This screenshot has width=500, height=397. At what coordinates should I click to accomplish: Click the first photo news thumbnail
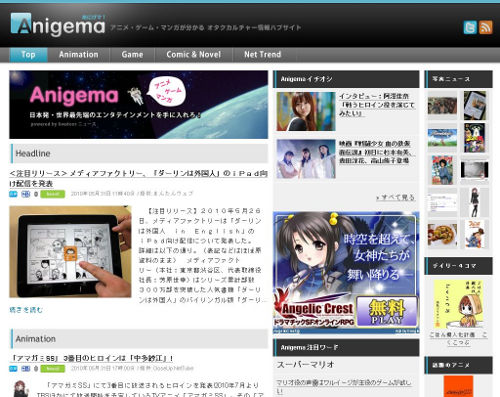pos(442,106)
